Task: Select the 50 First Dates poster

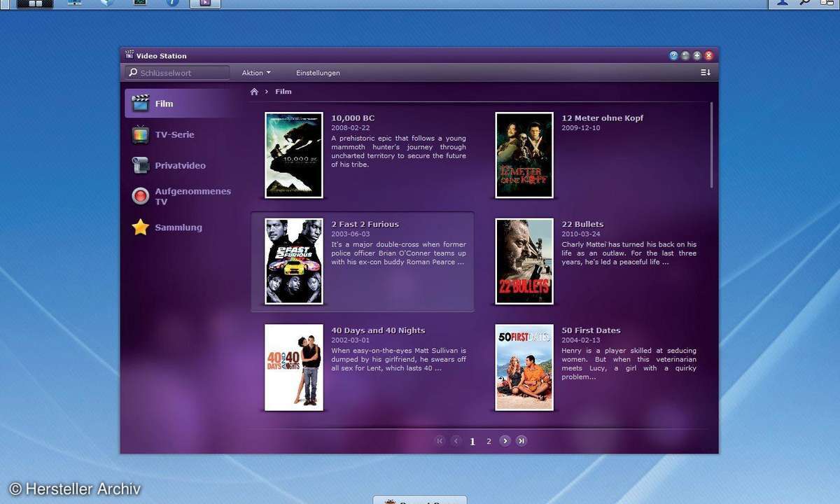Action: coord(524,367)
